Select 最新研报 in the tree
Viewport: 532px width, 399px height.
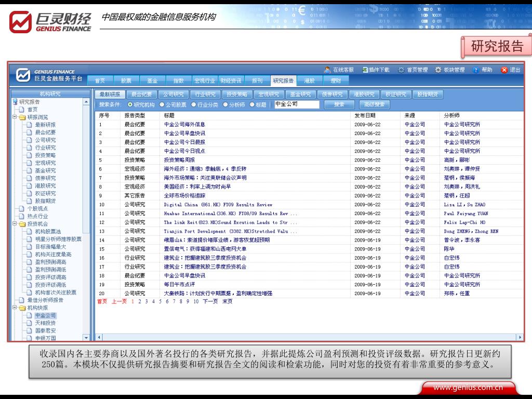(x=46, y=125)
